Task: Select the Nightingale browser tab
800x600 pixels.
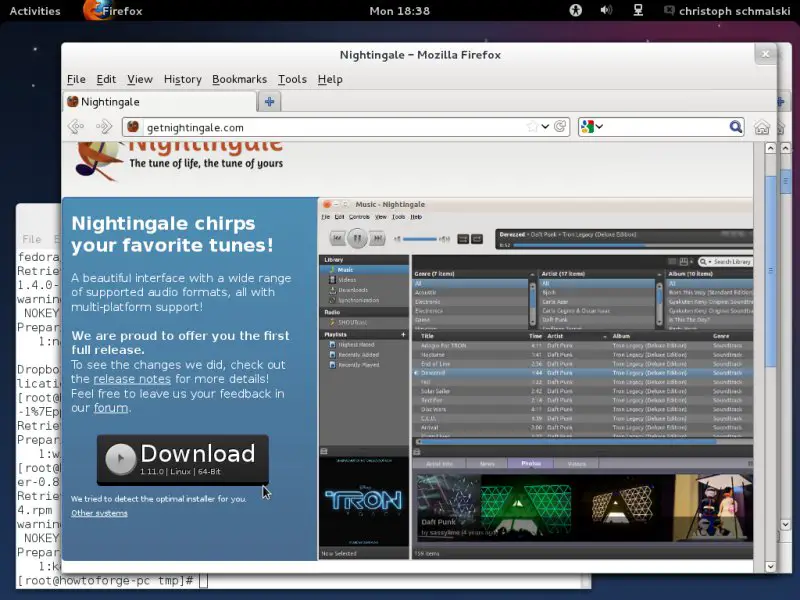Action: 159,102
